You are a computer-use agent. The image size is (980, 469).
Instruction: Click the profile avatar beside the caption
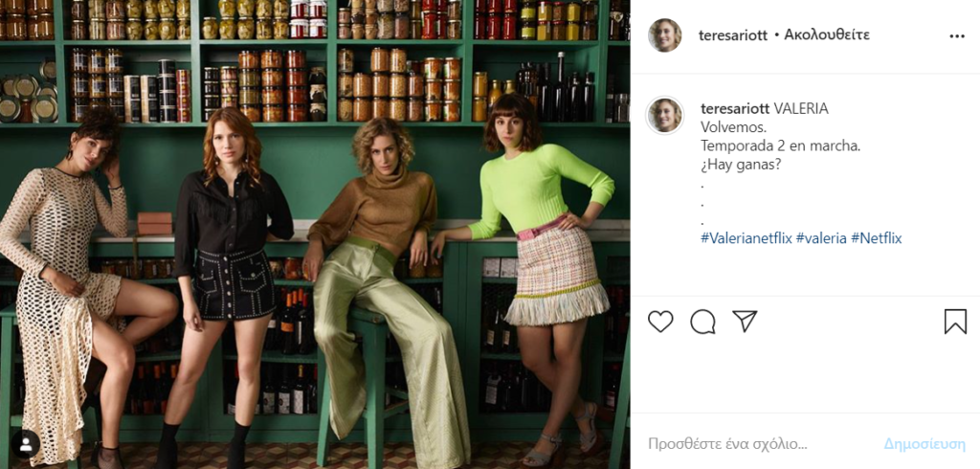click(664, 116)
